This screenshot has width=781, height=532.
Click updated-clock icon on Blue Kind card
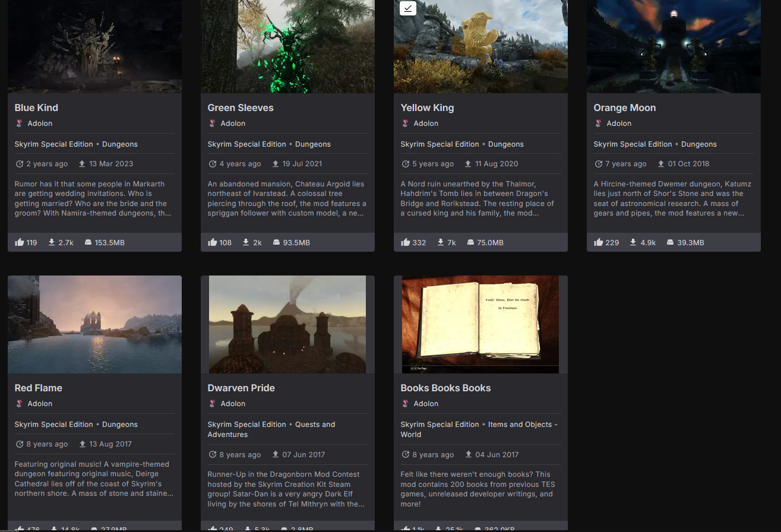19,164
